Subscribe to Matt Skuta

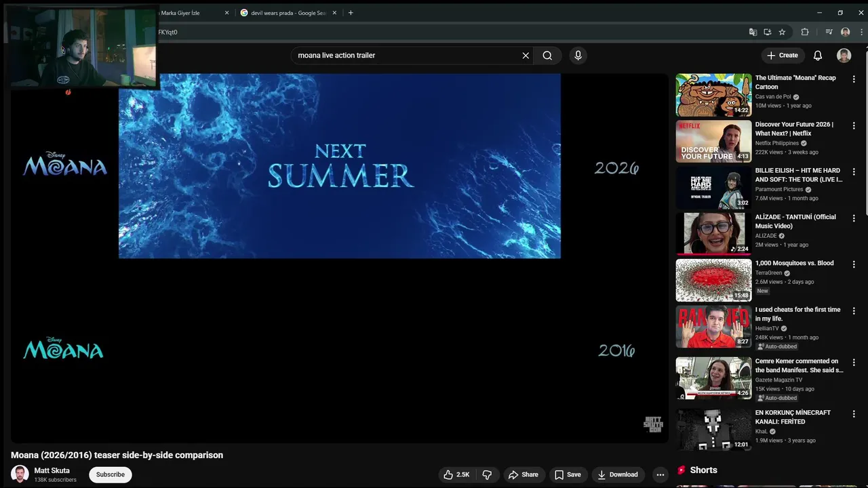click(x=111, y=474)
